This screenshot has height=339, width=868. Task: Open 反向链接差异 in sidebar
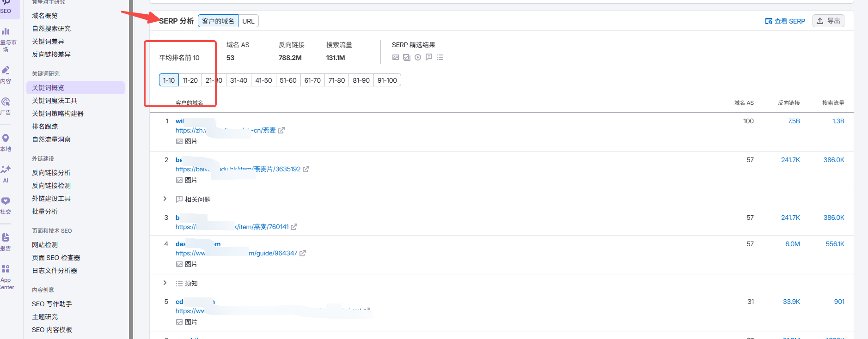coord(51,54)
